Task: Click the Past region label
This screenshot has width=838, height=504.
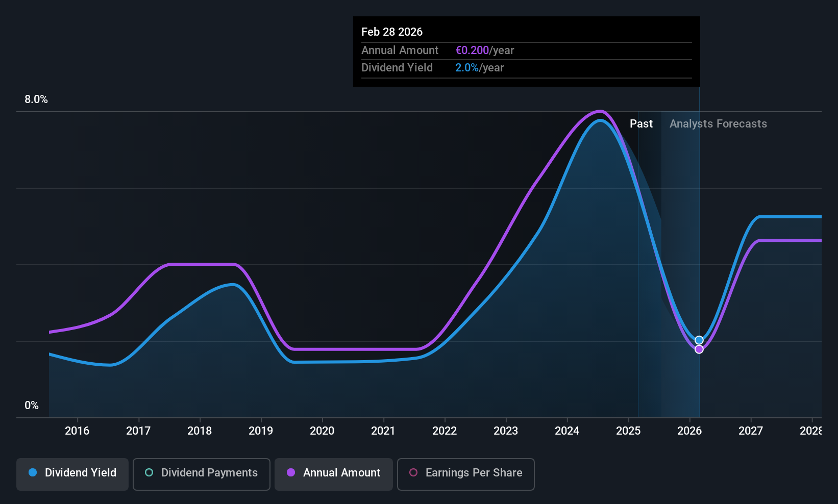Action: [x=641, y=124]
